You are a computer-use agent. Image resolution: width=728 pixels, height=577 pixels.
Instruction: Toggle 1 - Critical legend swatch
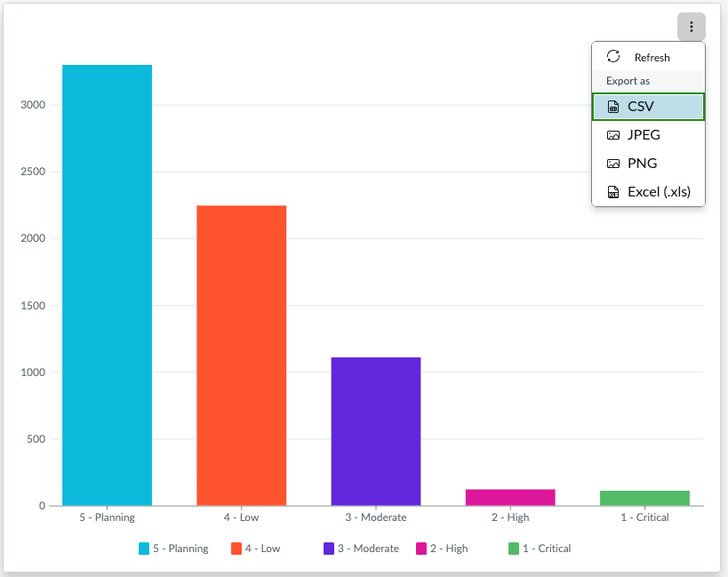point(514,549)
